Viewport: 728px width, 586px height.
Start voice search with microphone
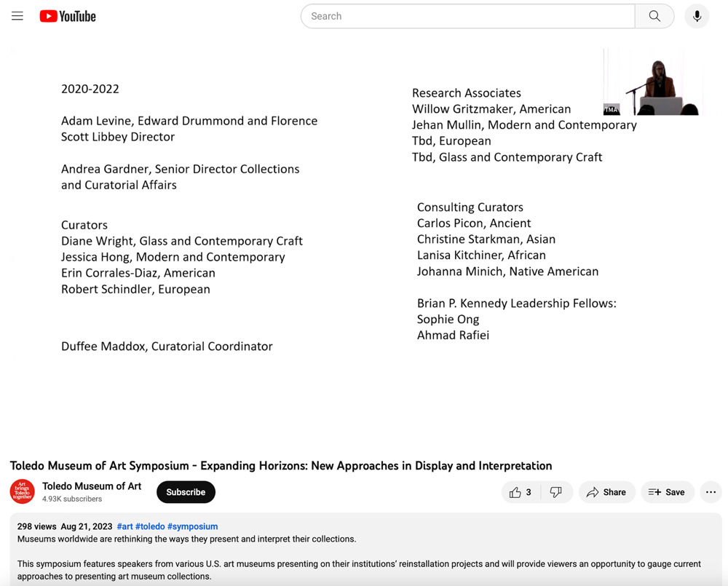click(x=697, y=16)
